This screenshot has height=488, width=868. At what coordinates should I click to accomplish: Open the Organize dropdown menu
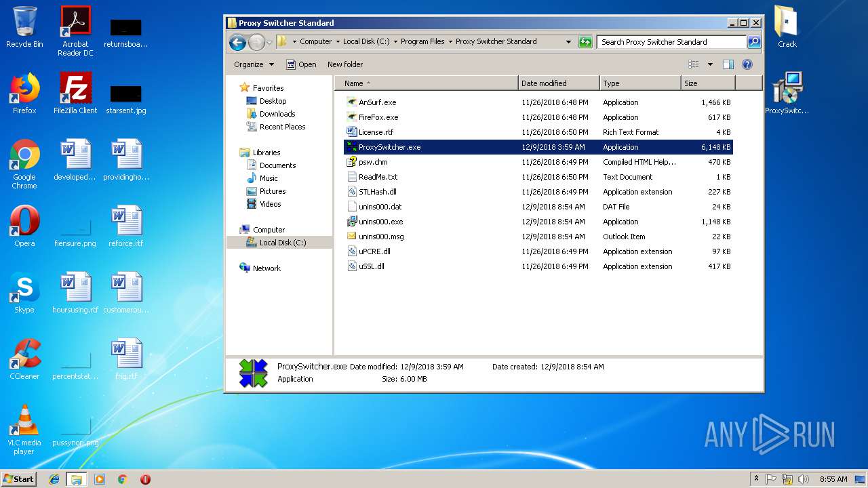click(254, 64)
